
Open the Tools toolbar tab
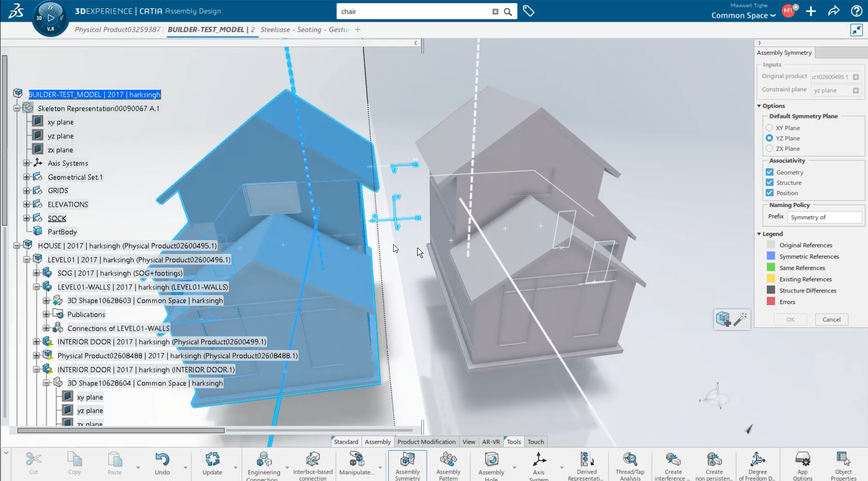click(514, 441)
